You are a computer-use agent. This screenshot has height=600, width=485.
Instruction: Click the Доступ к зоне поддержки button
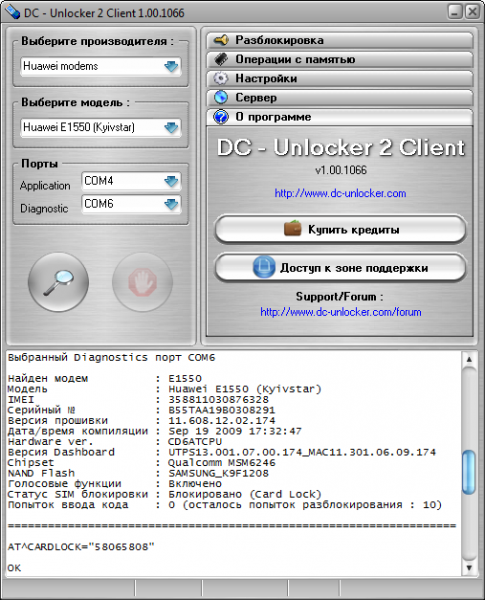coord(340,267)
